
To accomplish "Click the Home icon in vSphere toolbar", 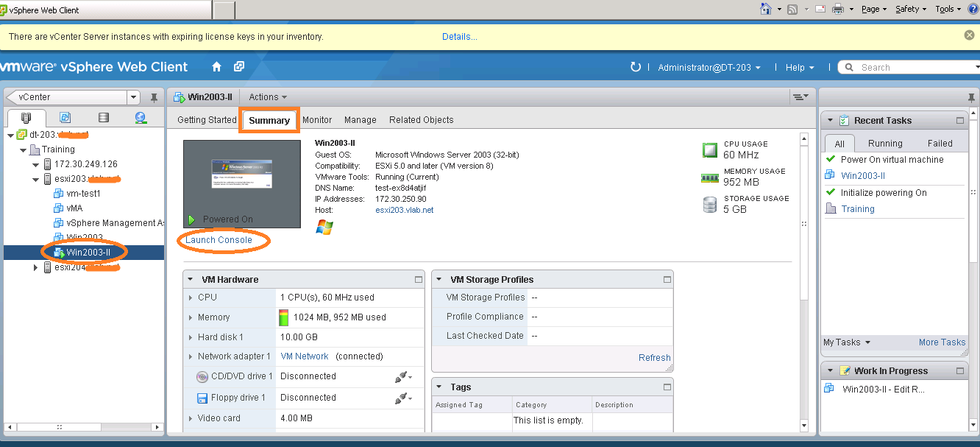I will (216, 66).
